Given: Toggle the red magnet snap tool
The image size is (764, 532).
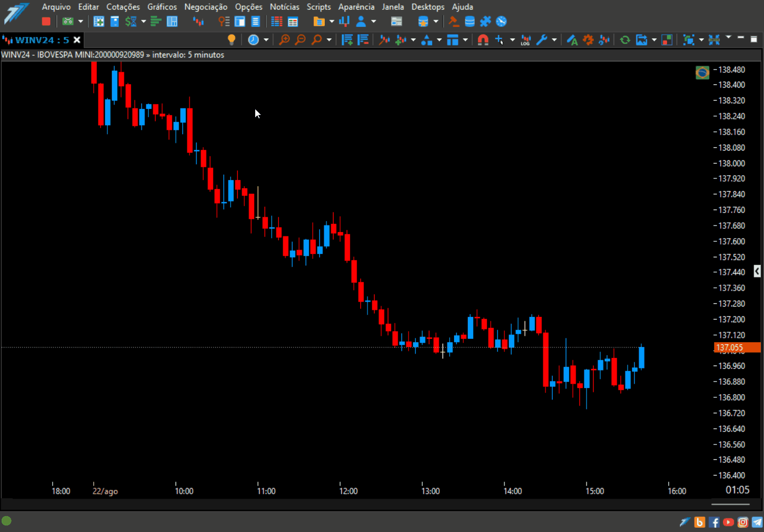Looking at the screenshot, I should (483, 39).
